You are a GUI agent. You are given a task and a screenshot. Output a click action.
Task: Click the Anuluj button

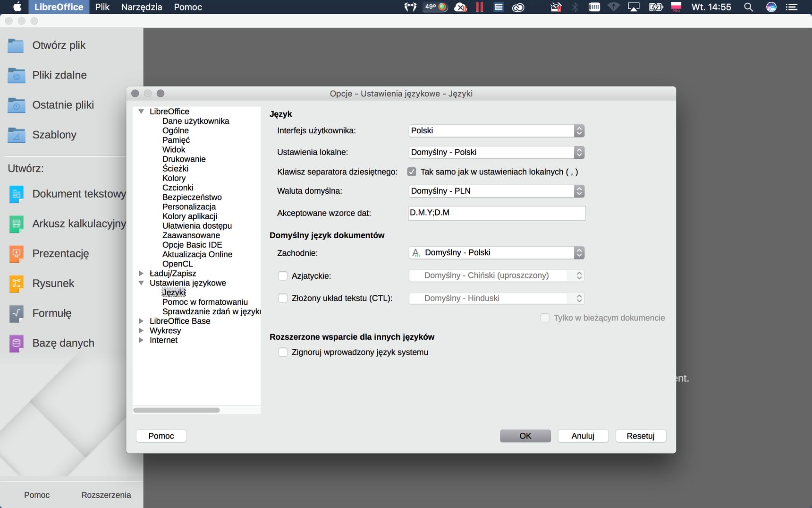click(x=583, y=436)
